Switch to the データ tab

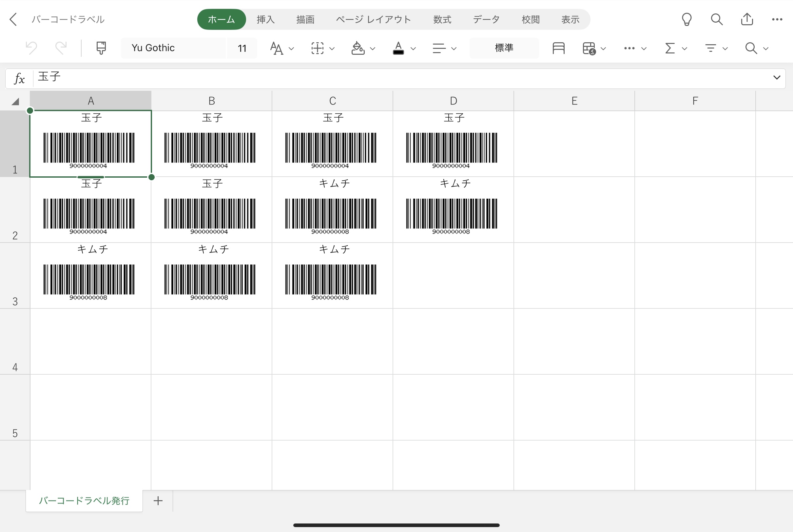[486, 19]
